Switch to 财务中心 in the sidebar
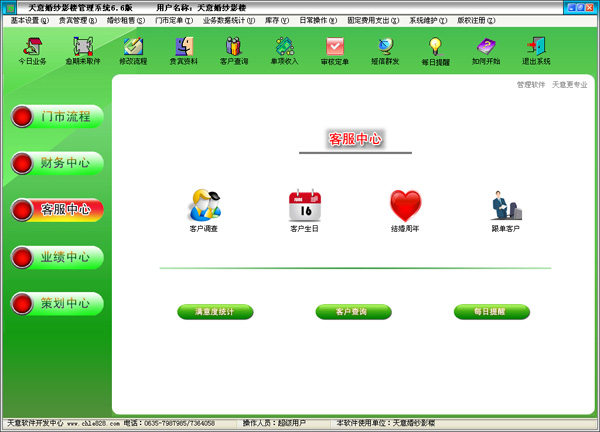 (x=57, y=163)
